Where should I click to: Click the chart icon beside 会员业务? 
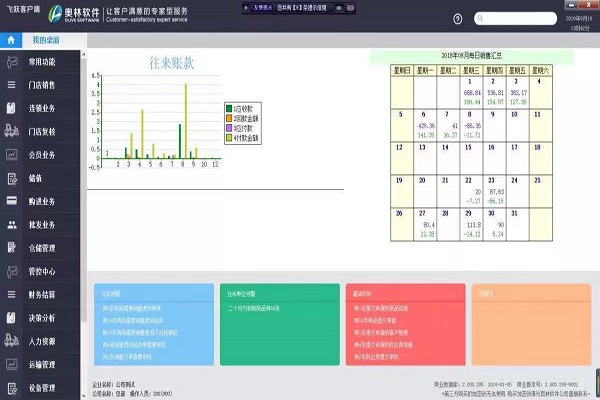click(11, 156)
